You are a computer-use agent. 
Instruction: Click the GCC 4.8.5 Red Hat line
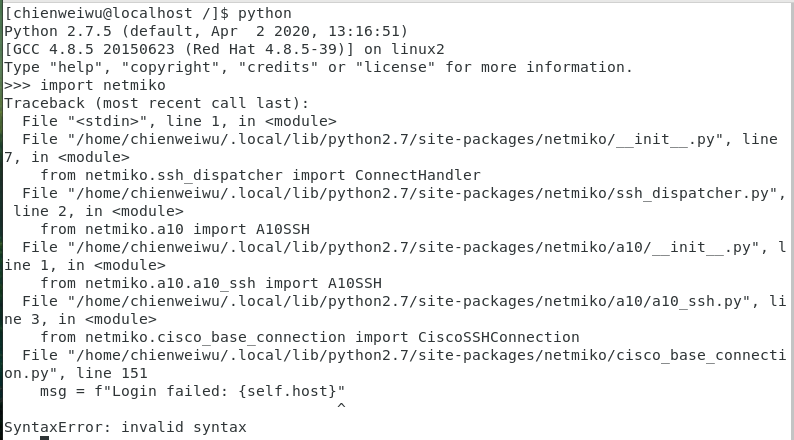click(x=225, y=49)
